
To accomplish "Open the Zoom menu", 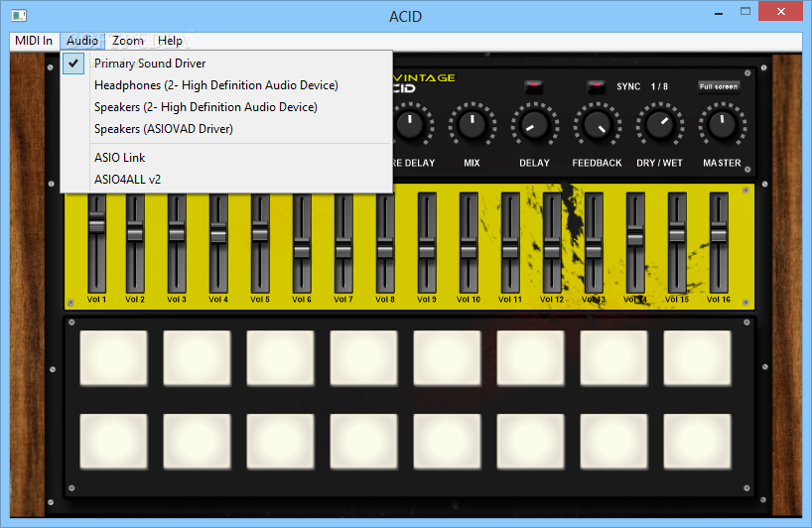I will tap(128, 41).
